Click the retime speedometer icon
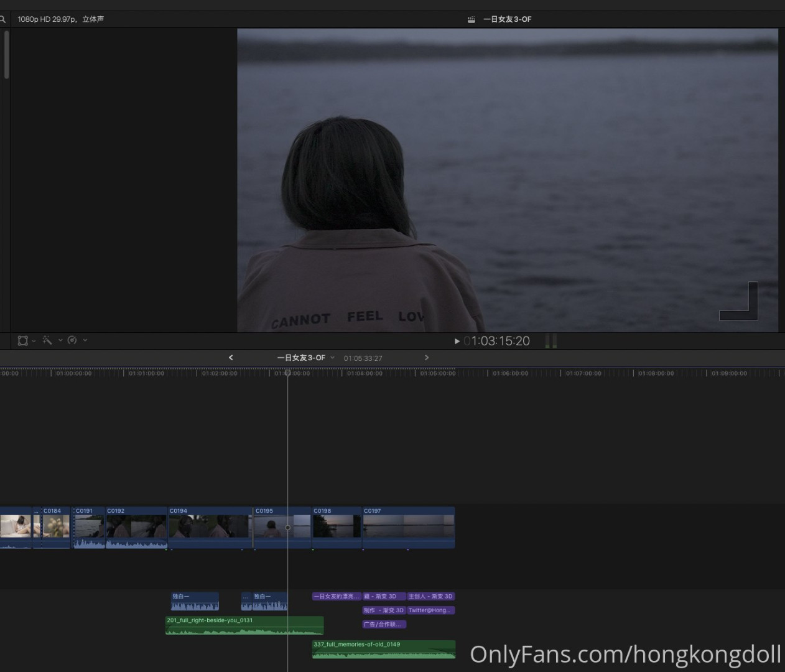Viewport: 785px width, 672px height. click(x=72, y=340)
